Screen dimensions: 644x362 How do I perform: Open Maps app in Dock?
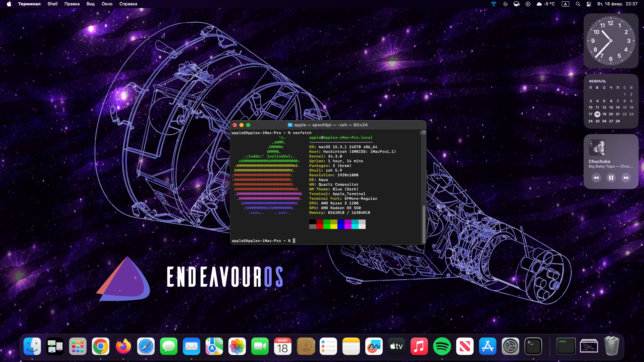click(x=214, y=346)
